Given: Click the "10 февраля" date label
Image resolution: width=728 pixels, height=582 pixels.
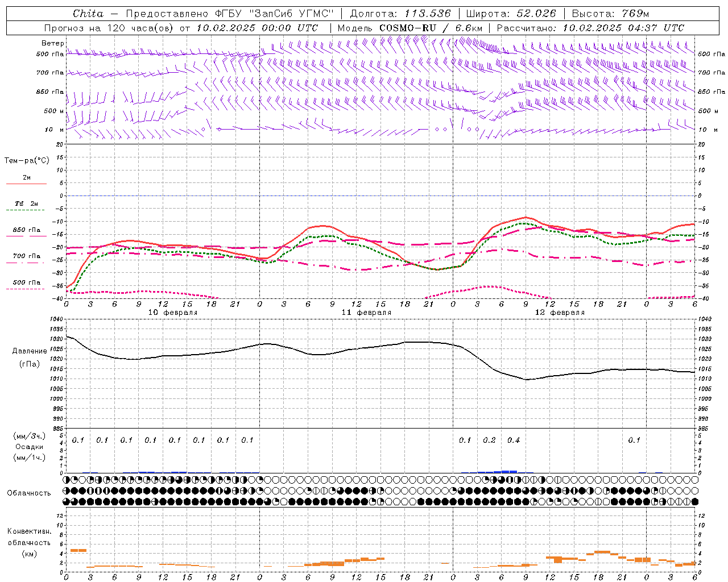Looking at the screenshot, I should click(173, 313).
